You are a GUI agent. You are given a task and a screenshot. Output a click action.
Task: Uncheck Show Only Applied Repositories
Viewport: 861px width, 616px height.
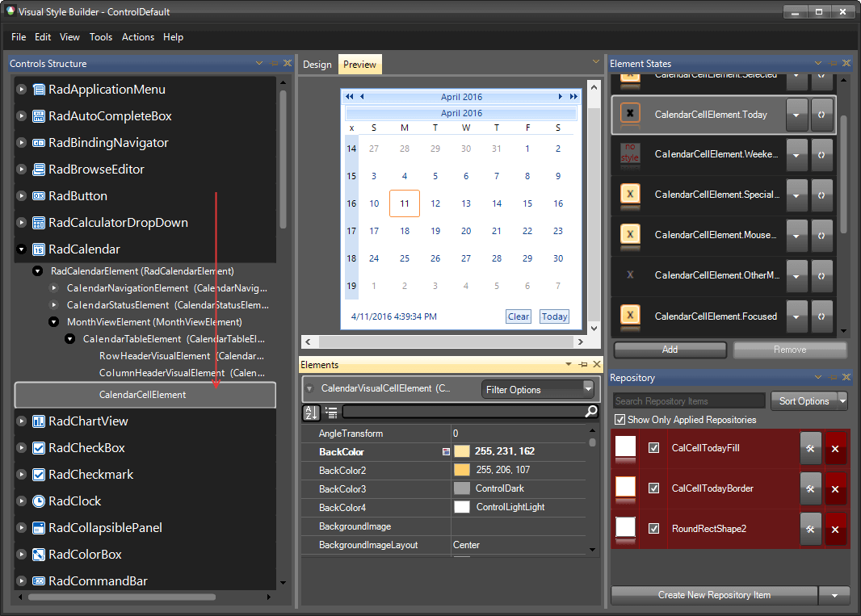coord(620,419)
